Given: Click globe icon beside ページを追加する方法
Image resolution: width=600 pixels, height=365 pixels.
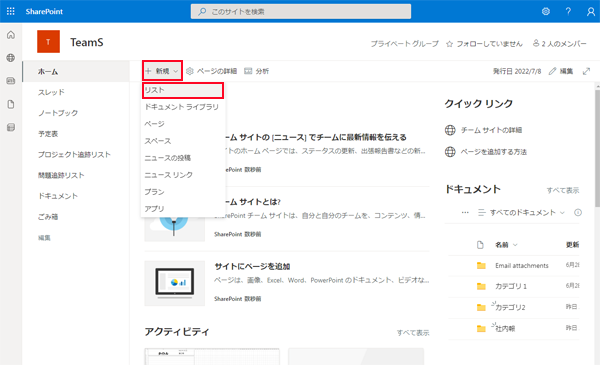Looking at the screenshot, I should pos(450,152).
